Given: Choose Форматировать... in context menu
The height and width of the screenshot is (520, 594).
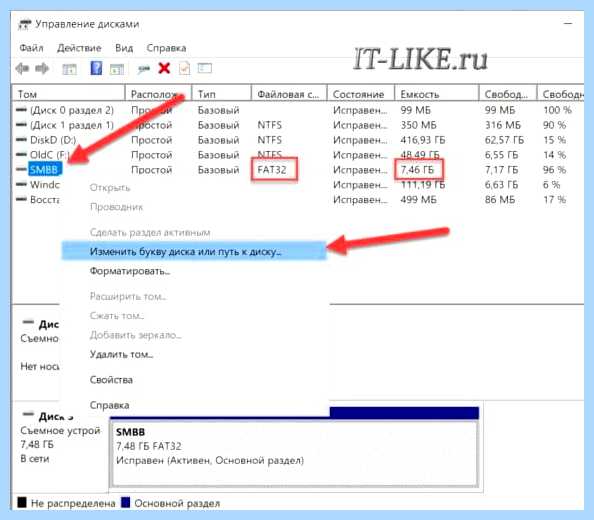Looking at the screenshot, I should click(130, 271).
